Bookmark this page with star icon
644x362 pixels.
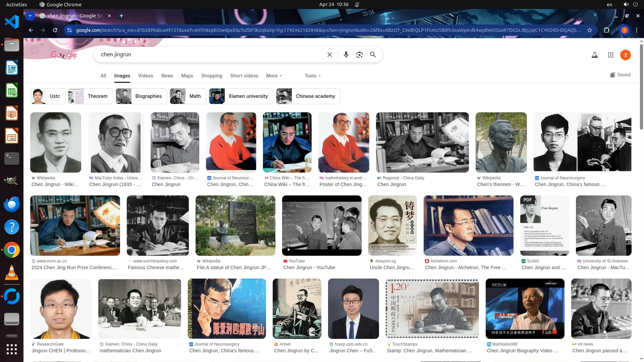point(589,30)
